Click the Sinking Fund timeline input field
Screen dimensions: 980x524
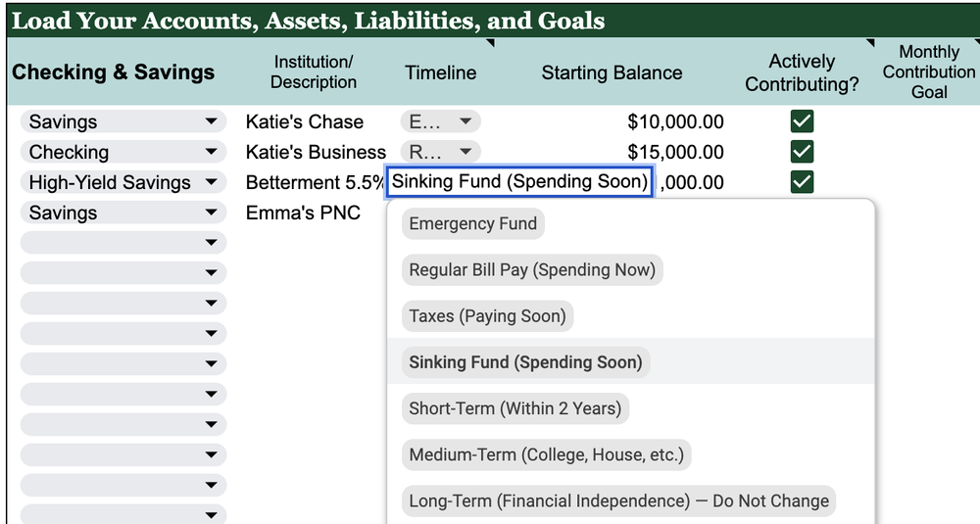[519, 182]
